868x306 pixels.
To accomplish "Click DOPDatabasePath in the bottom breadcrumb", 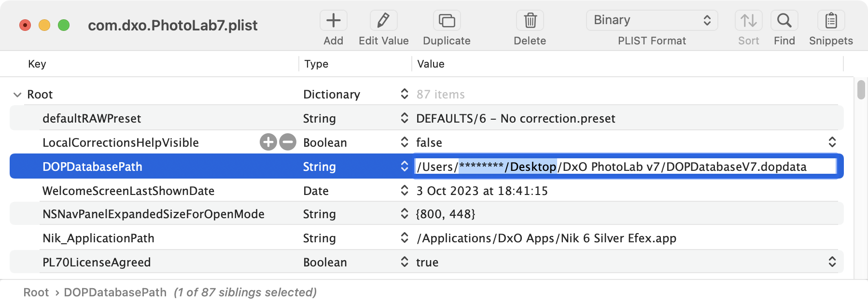I will point(115,292).
